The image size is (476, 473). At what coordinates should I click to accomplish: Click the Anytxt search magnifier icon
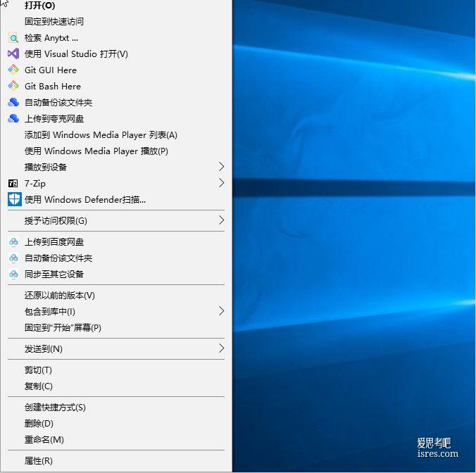[x=13, y=38]
